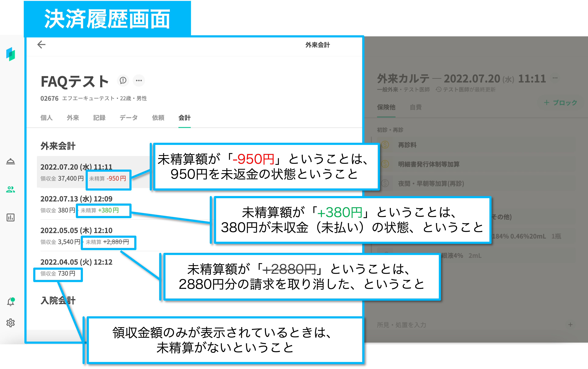The image size is (588, 369).
Task: Open the patient more-options ellipsis menu
Action: 139,80
